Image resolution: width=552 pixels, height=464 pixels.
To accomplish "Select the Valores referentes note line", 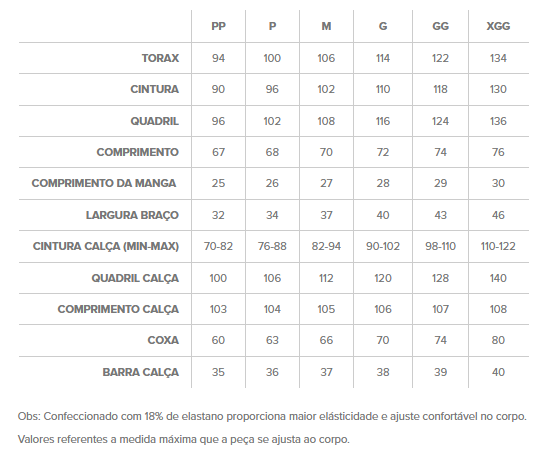I will click(184, 439).
